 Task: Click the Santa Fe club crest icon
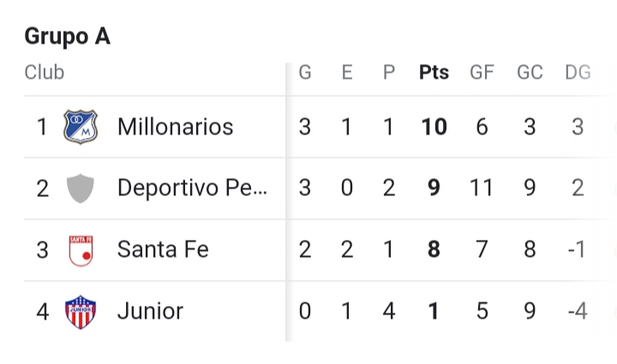81,249
